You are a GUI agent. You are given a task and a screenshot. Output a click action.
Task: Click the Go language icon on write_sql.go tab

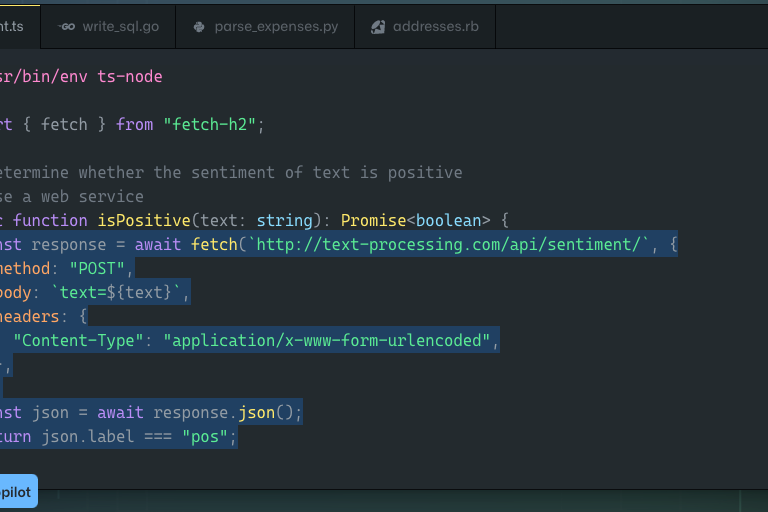(x=67, y=26)
